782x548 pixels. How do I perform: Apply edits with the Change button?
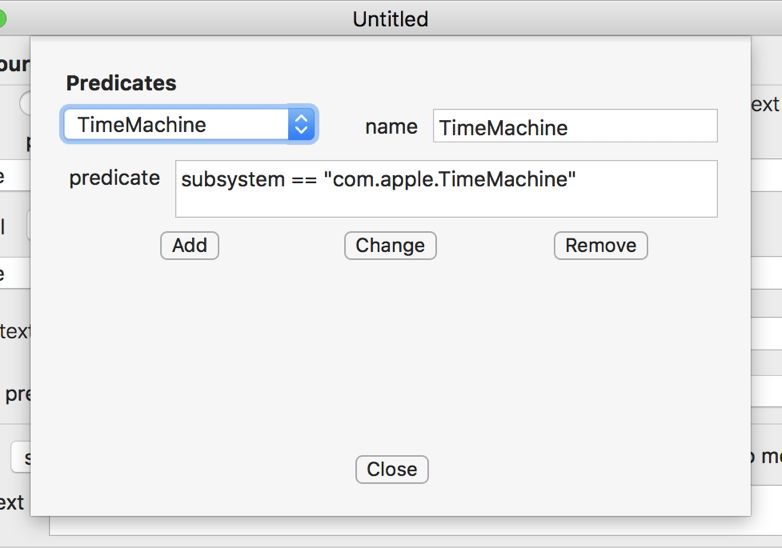[390, 246]
